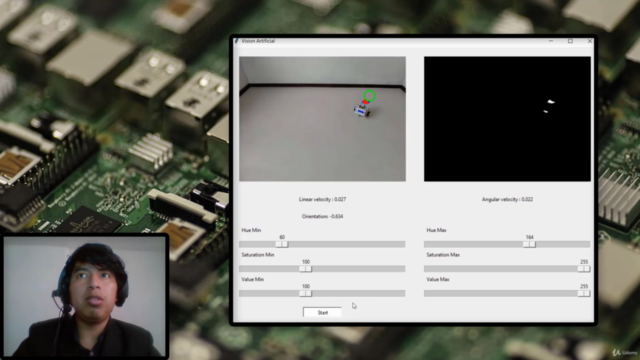Adjust the Hue Max slider handle
The height and width of the screenshot is (360, 640).
[529, 244]
